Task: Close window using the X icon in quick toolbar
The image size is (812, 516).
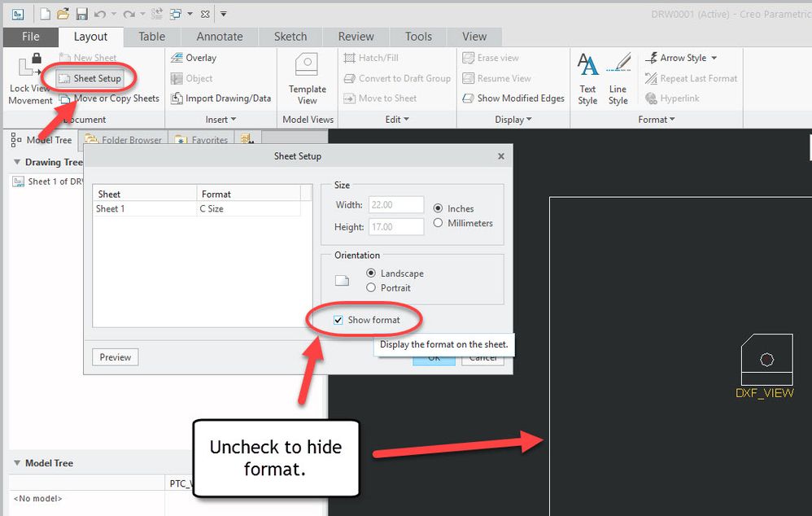Action: pos(205,15)
